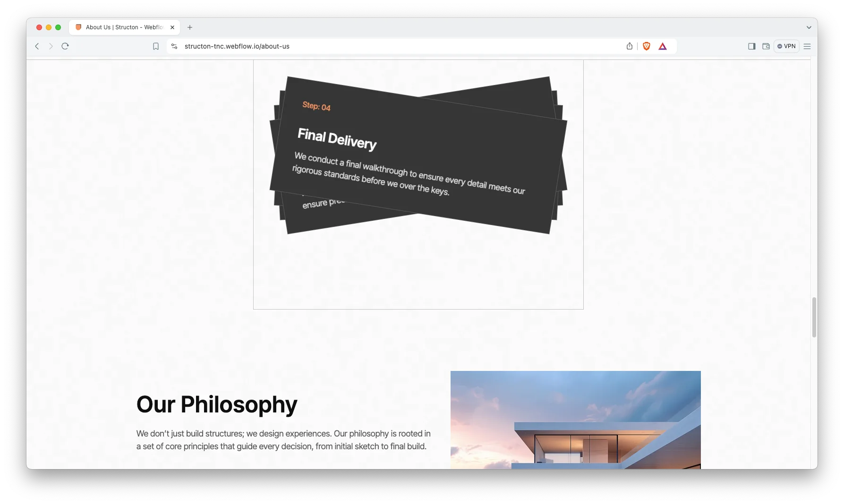Close the About Us tab
Viewport: 844px width, 504px height.
(x=172, y=27)
